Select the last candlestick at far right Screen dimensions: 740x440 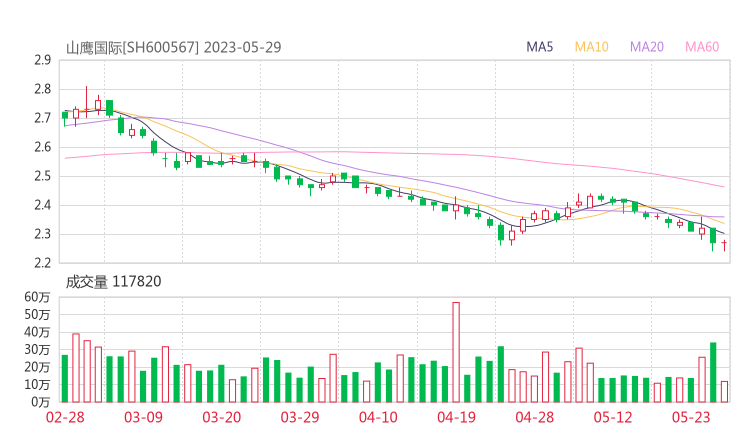724,245
